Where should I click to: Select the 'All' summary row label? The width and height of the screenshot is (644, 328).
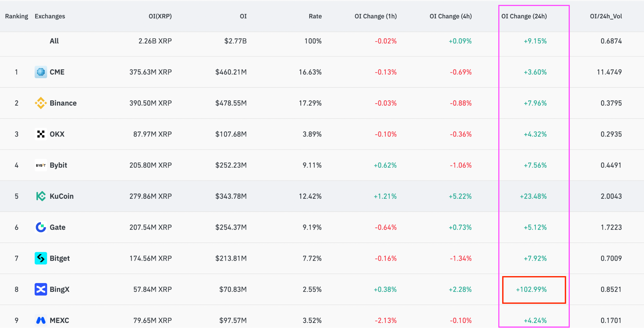click(x=54, y=41)
